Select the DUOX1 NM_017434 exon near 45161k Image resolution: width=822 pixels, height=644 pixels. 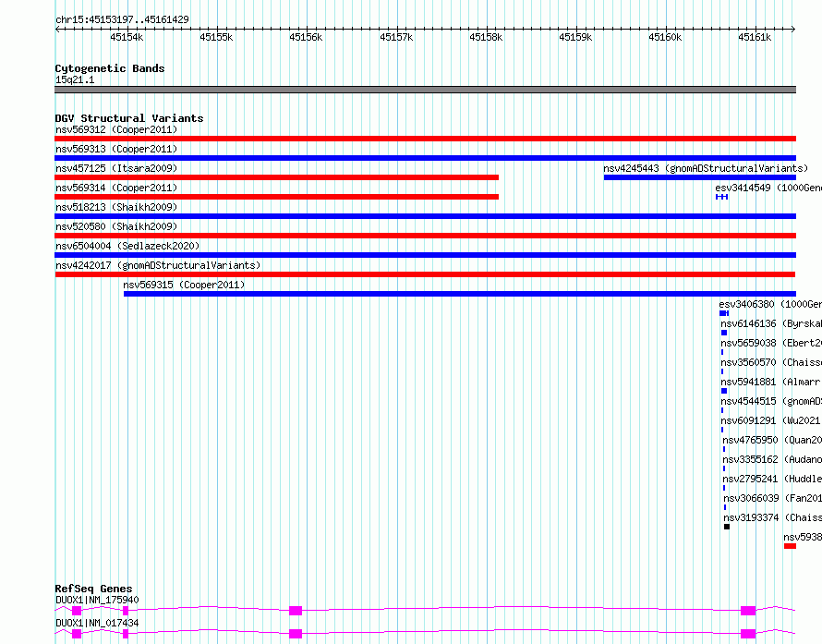pos(748,634)
